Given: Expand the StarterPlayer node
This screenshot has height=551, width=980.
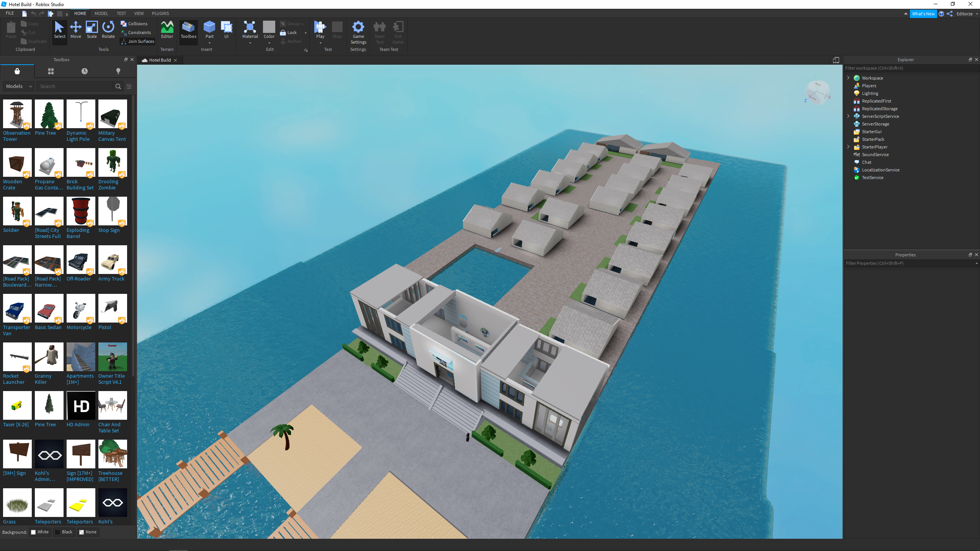Looking at the screenshot, I should point(848,147).
